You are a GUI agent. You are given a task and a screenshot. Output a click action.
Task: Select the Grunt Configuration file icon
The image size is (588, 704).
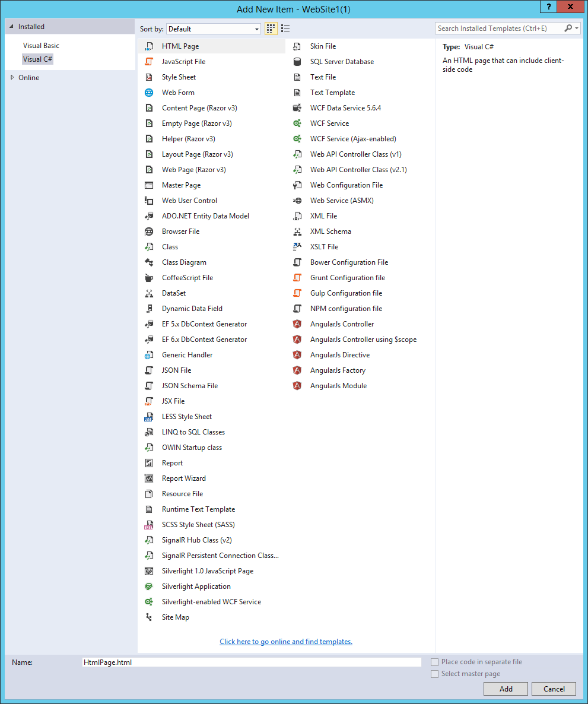[297, 278]
